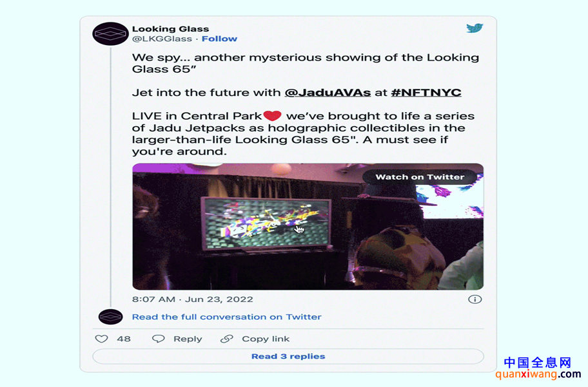588x387 pixels.
Task: Click the @LKGGlass handle
Action: [162, 39]
